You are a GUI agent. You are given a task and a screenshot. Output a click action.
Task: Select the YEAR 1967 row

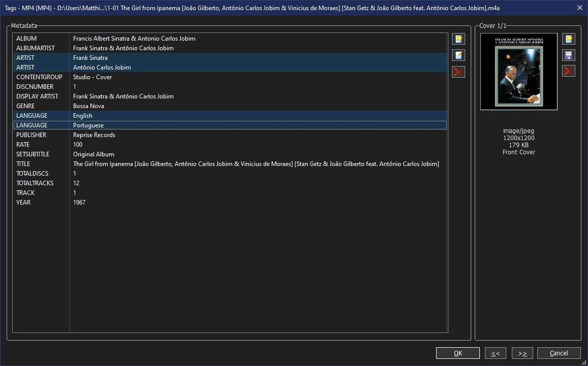click(230, 202)
